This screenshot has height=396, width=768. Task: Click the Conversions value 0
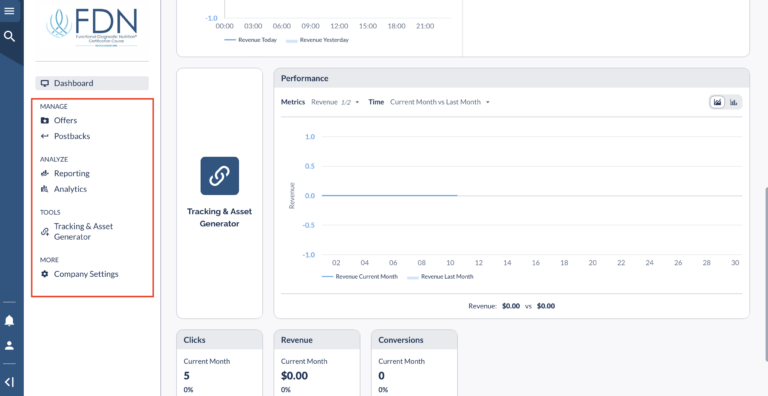click(x=382, y=376)
